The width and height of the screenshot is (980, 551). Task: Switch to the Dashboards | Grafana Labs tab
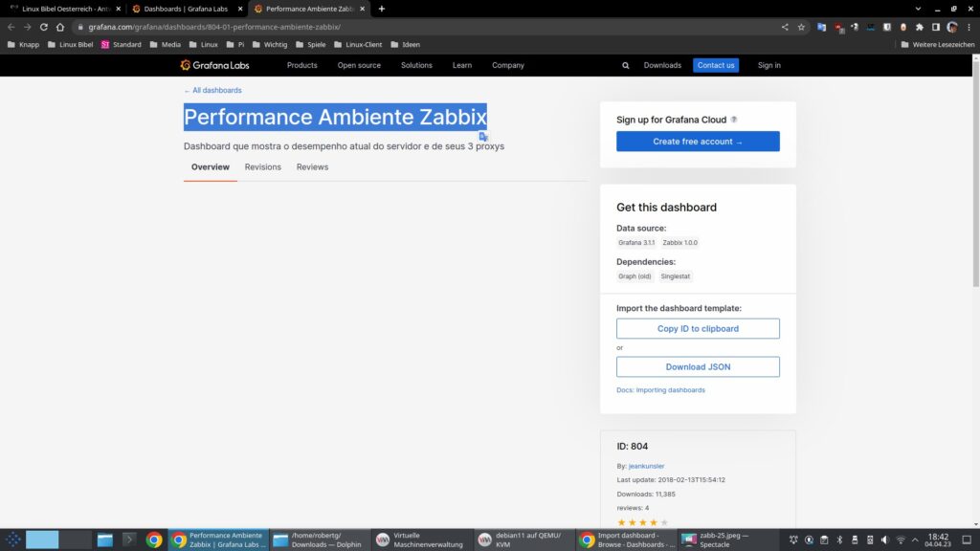pos(186,9)
